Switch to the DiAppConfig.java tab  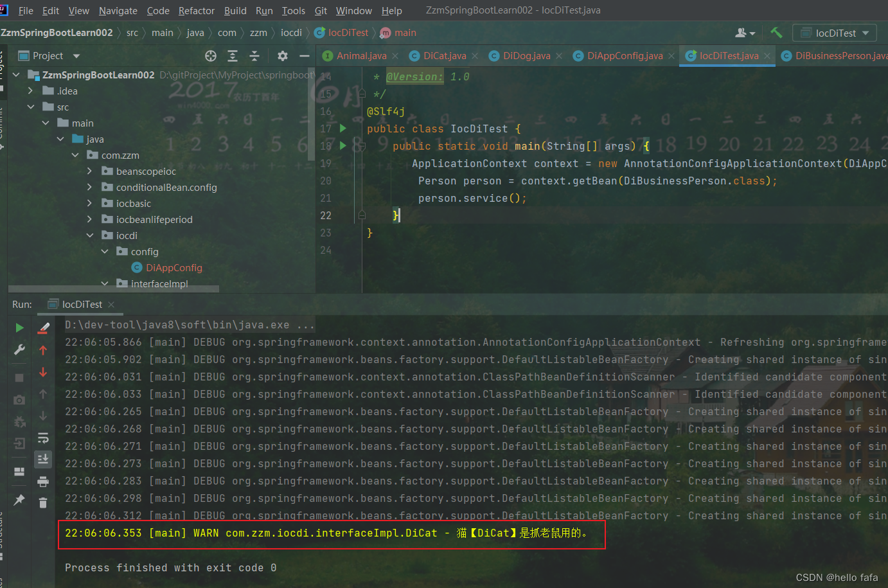point(625,56)
